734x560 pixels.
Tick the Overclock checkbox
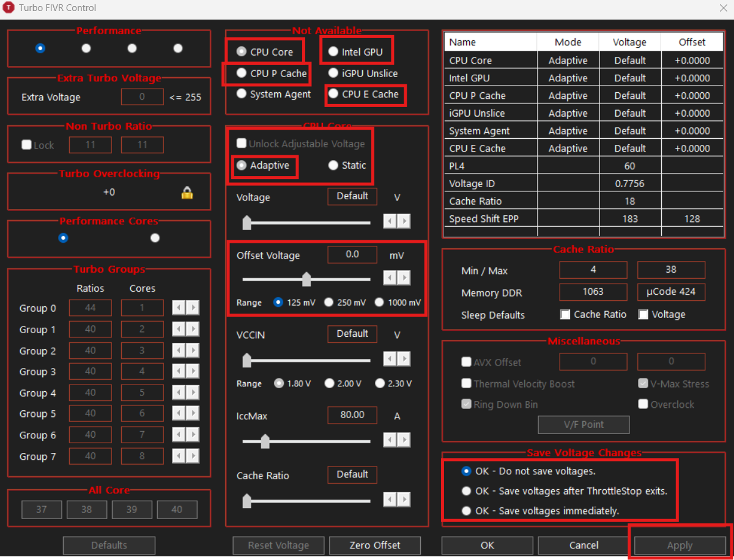[643, 404]
